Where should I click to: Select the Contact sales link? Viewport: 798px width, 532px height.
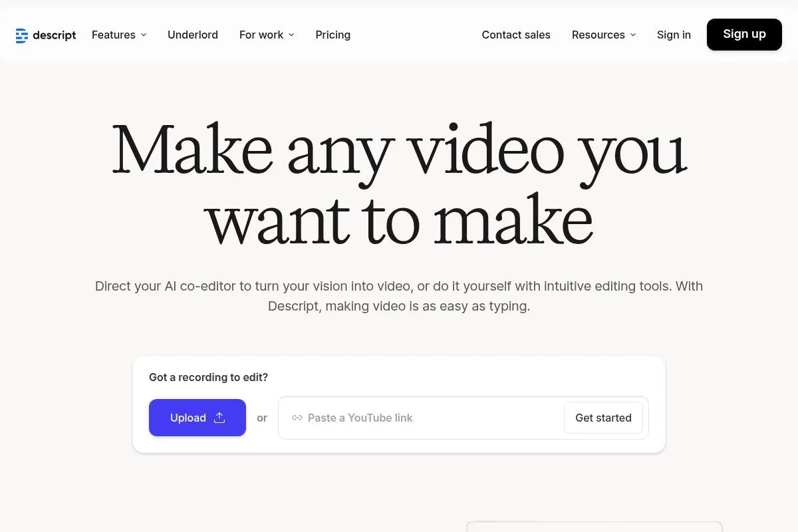pos(516,35)
